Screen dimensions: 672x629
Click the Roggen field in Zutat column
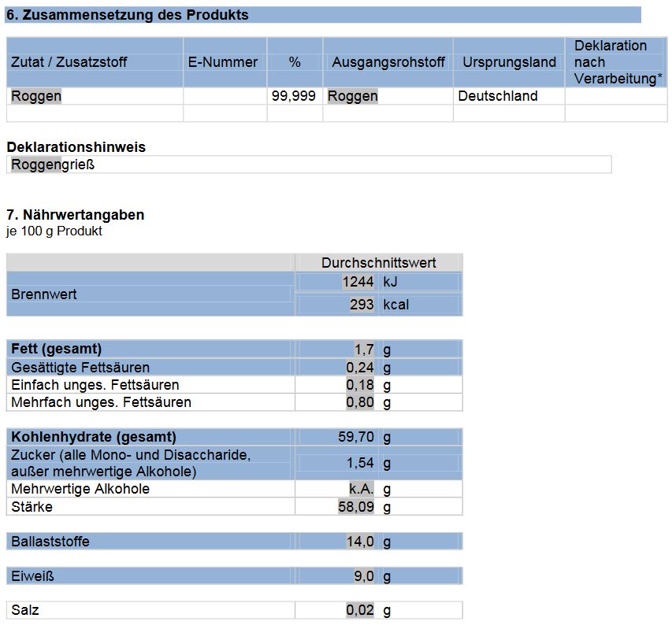coord(36,96)
